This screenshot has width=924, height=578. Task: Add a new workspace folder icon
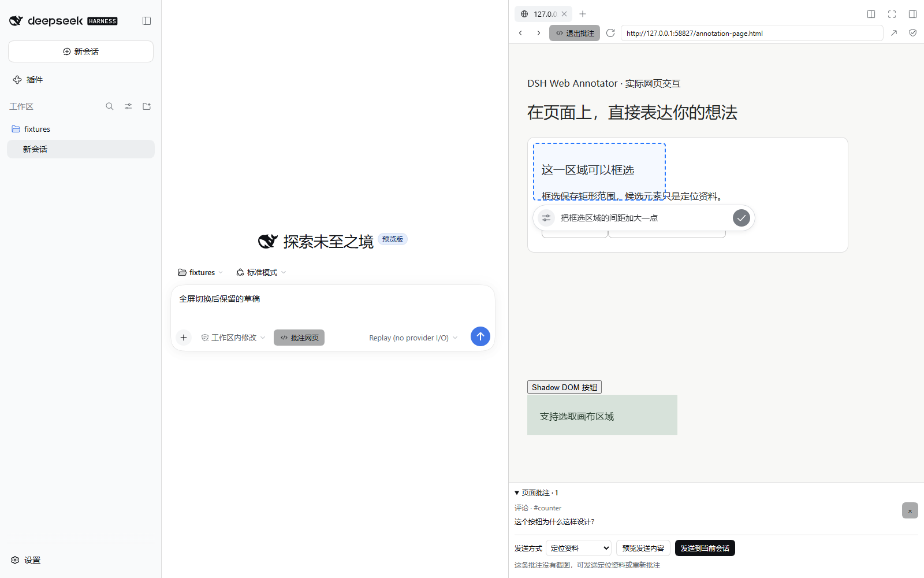[147, 106]
